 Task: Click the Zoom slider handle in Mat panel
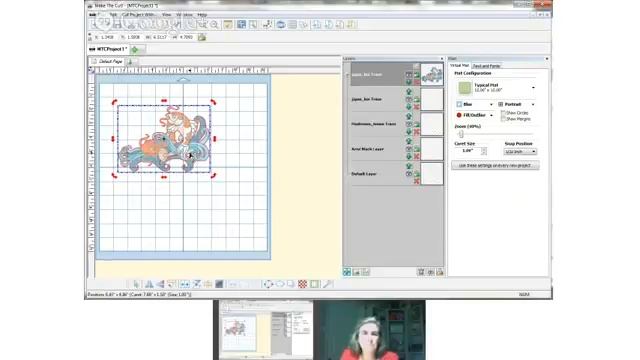(461, 134)
